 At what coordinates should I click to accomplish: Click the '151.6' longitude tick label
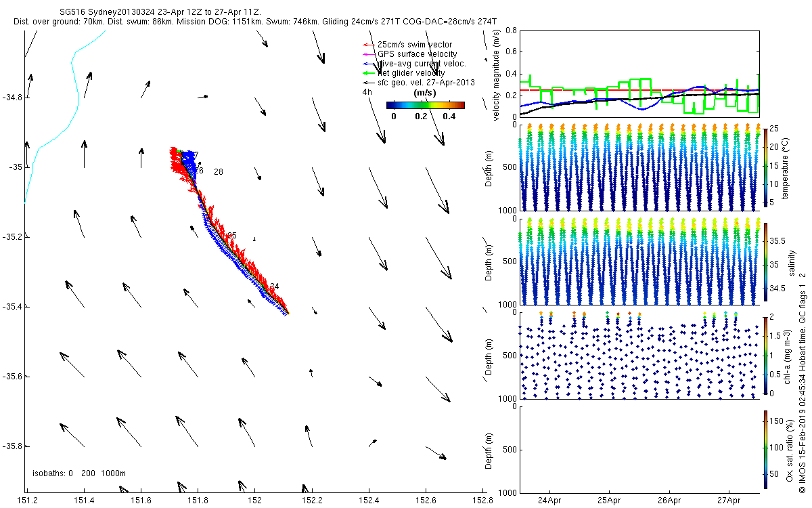coord(141,501)
